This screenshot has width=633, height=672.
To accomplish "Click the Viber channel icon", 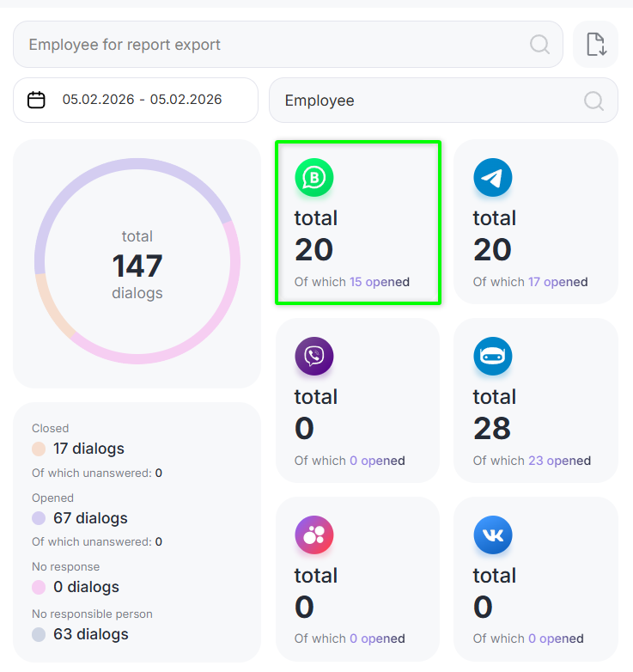I will coord(313,356).
